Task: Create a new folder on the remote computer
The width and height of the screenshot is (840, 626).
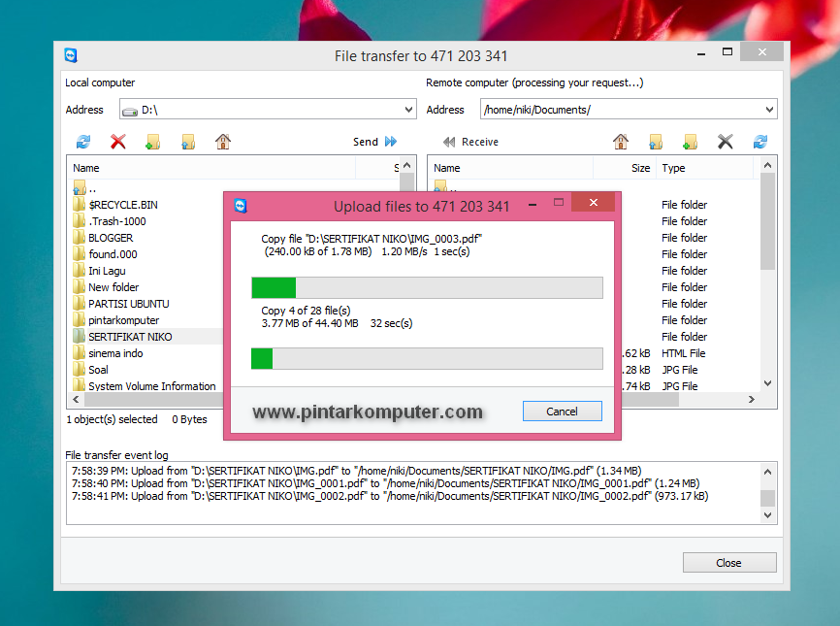Action: tap(690, 142)
